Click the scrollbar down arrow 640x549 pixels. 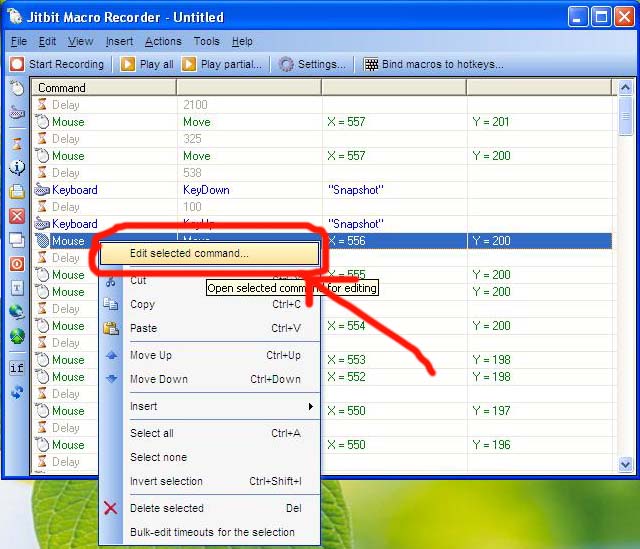(625, 464)
